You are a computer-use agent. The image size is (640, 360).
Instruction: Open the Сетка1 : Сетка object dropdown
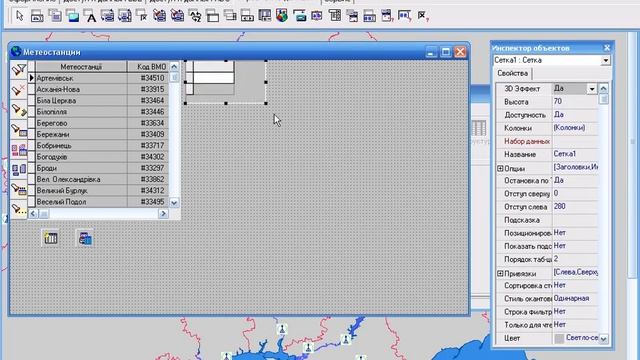(605, 60)
